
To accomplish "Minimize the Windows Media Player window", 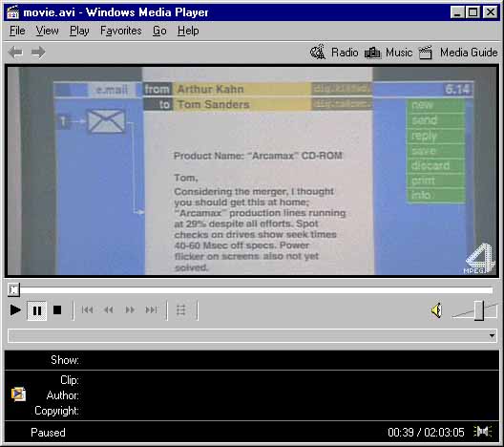I will [x=457, y=12].
